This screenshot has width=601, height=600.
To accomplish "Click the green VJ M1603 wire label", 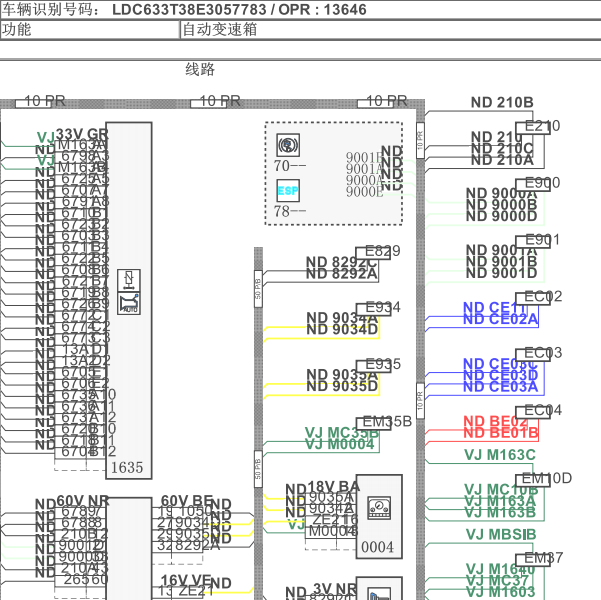I will [501, 592].
